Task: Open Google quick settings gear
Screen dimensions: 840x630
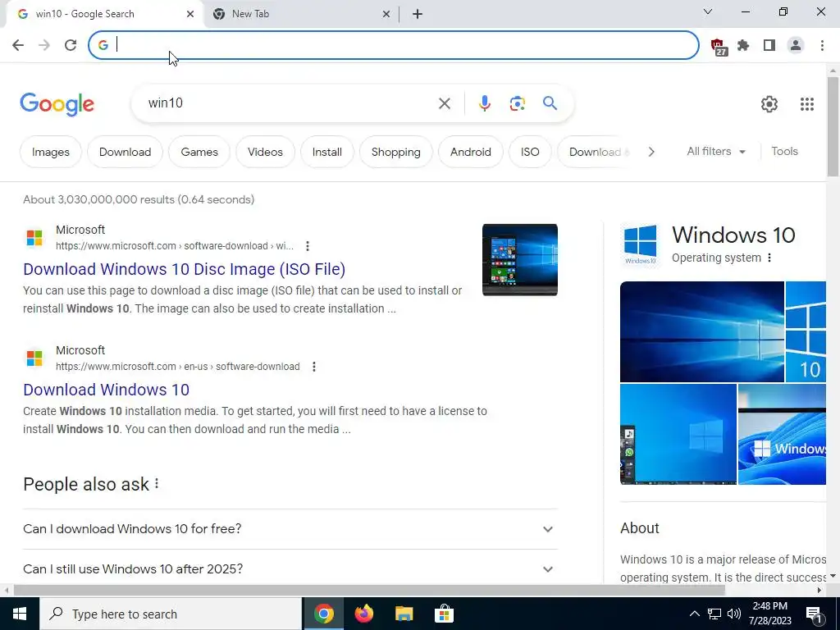Action: click(x=769, y=104)
